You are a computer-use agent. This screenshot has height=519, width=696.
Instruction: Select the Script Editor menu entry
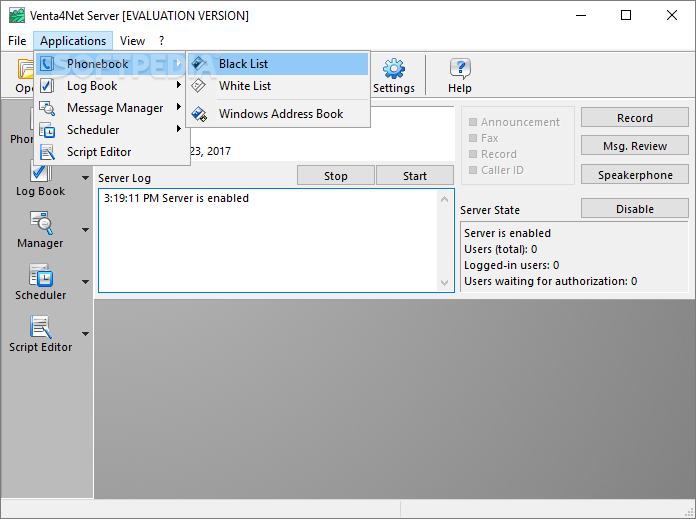[112, 152]
